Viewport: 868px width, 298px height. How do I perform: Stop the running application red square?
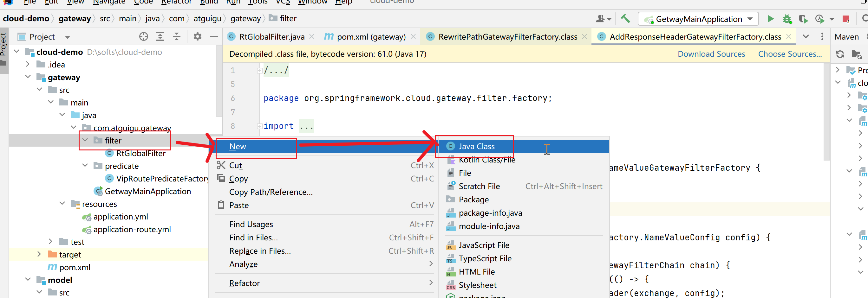pos(845,19)
